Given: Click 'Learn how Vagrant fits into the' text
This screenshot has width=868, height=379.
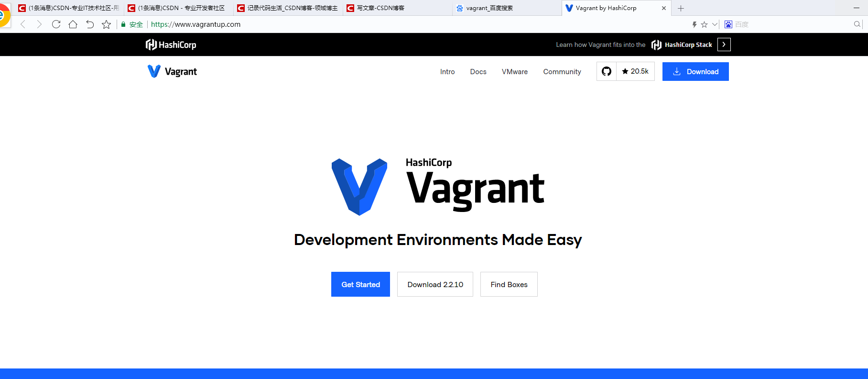Looking at the screenshot, I should point(600,45).
